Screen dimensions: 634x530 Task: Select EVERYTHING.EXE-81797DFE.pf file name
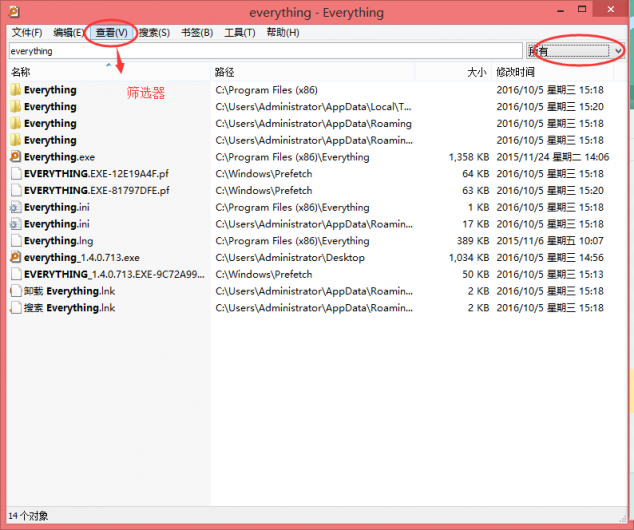[x=97, y=190]
